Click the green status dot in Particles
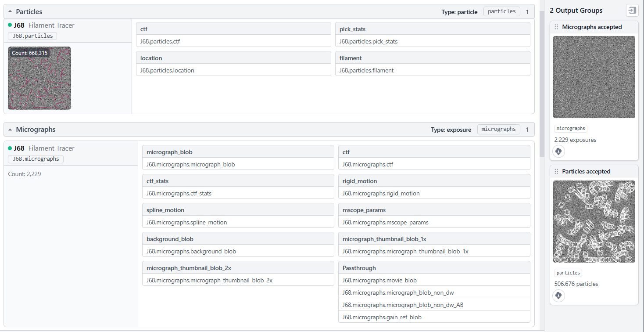 coord(10,25)
